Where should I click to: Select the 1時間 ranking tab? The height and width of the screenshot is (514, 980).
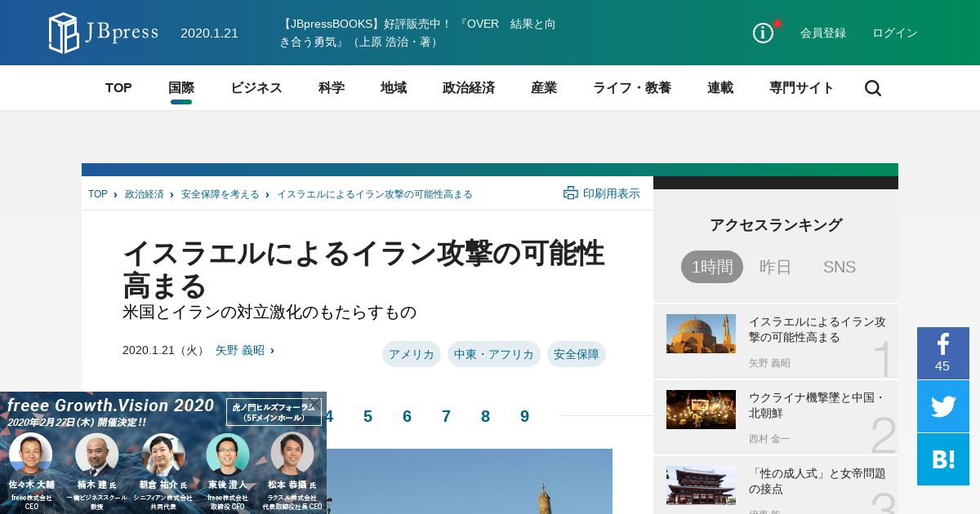pyautogui.click(x=712, y=267)
